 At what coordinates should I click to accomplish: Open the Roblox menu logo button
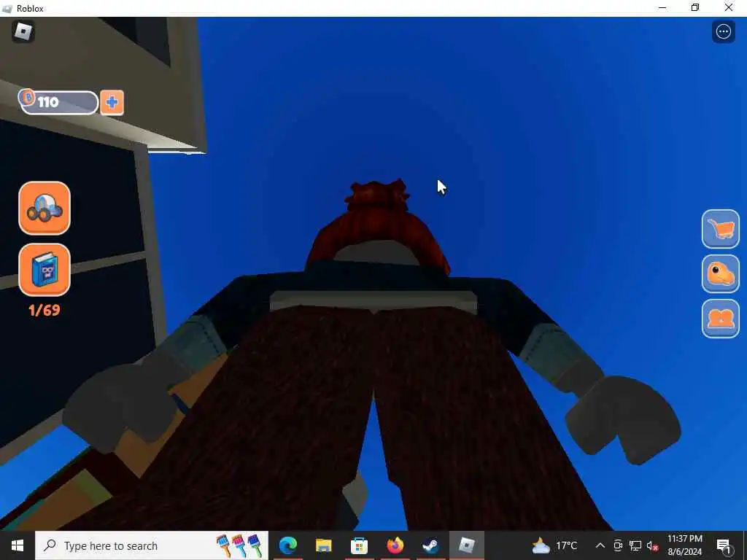23,32
